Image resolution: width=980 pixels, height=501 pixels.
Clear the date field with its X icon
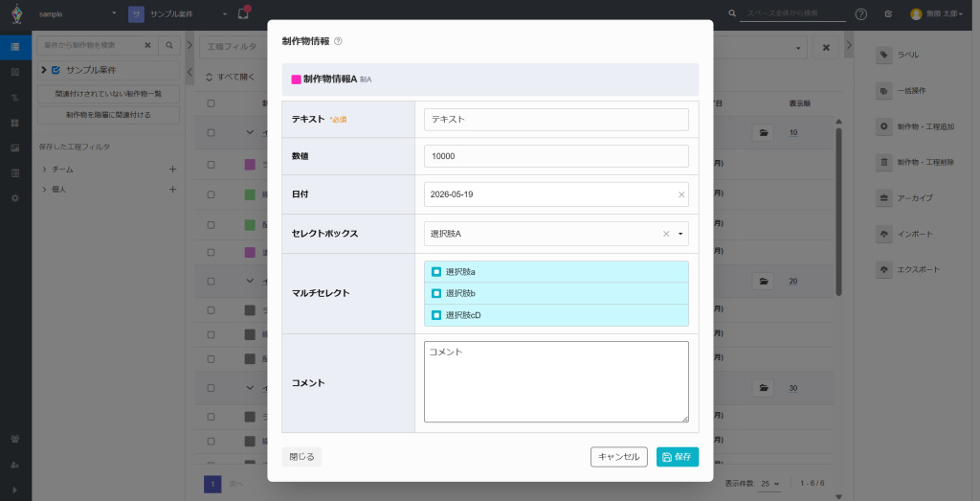click(x=681, y=194)
